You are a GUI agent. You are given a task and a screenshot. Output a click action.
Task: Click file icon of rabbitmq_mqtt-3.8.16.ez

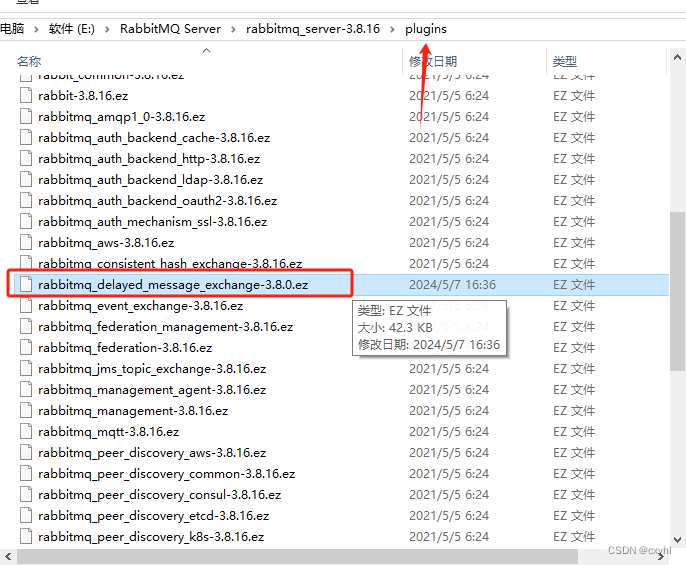[26, 432]
